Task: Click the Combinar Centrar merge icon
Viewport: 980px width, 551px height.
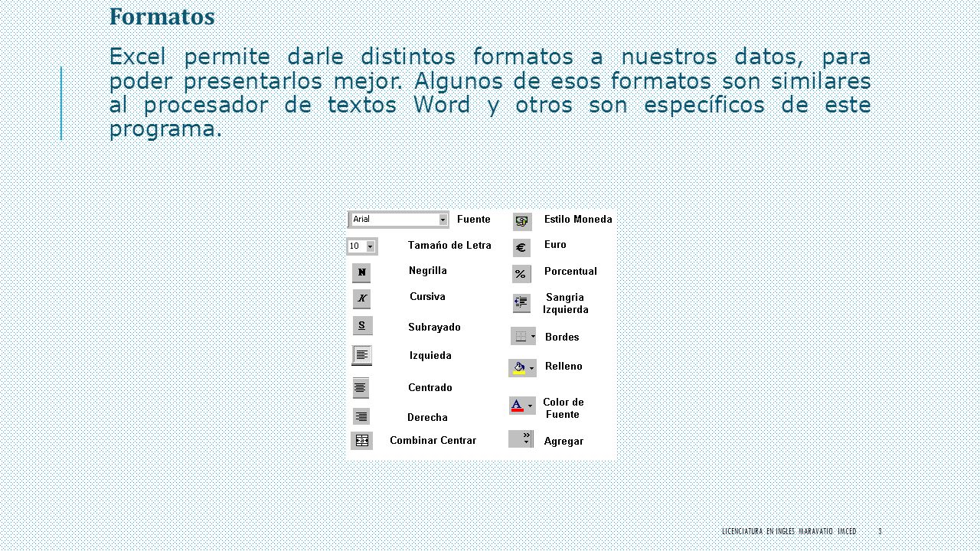Action: [362, 441]
